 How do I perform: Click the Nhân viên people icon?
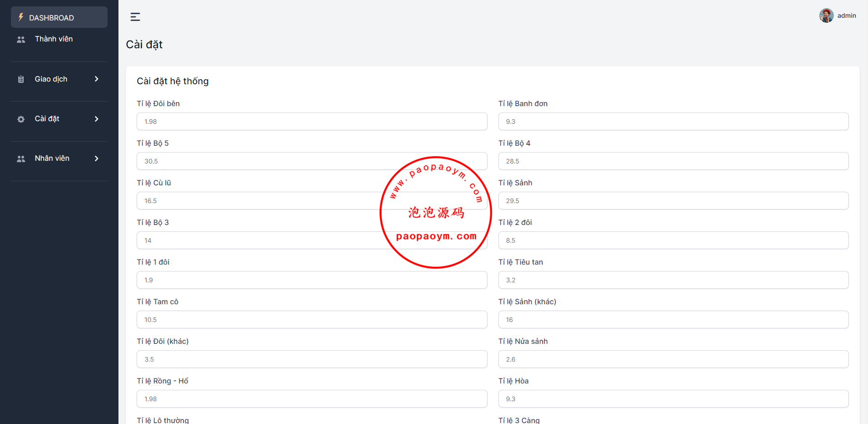point(21,159)
